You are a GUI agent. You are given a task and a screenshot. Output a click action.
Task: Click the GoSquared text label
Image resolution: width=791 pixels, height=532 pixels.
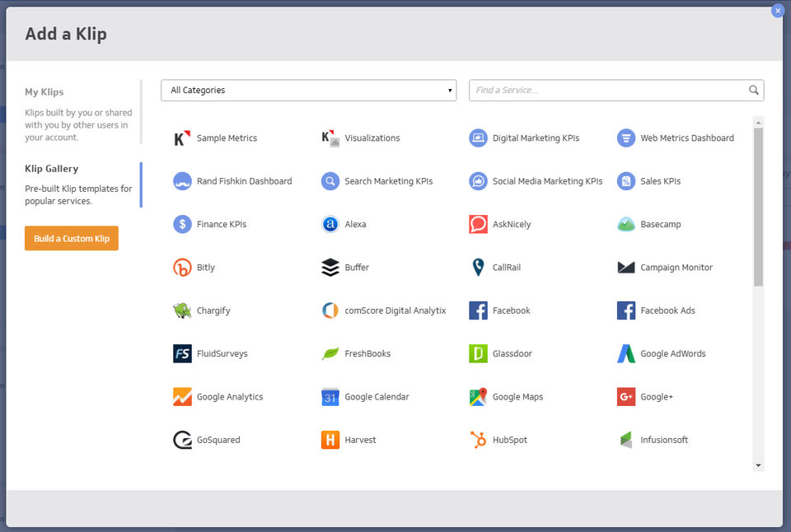click(218, 441)
